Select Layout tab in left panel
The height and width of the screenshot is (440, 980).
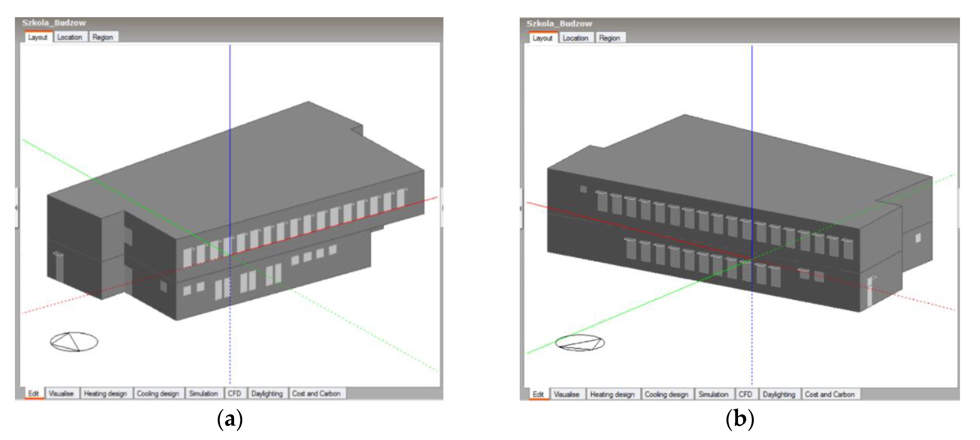click(x=38, y=37)
